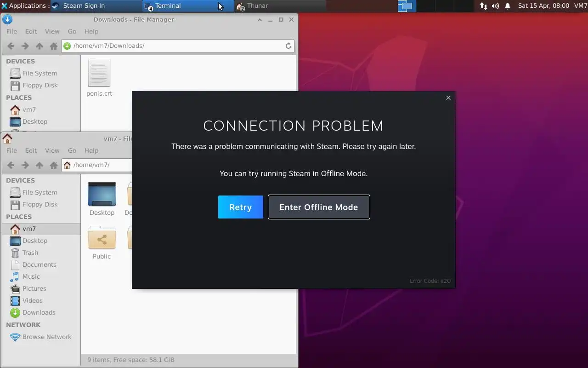Open Edit menu in vm7 window
The width and height of the screenshot is (588, 368).
[x=31, y=150]
